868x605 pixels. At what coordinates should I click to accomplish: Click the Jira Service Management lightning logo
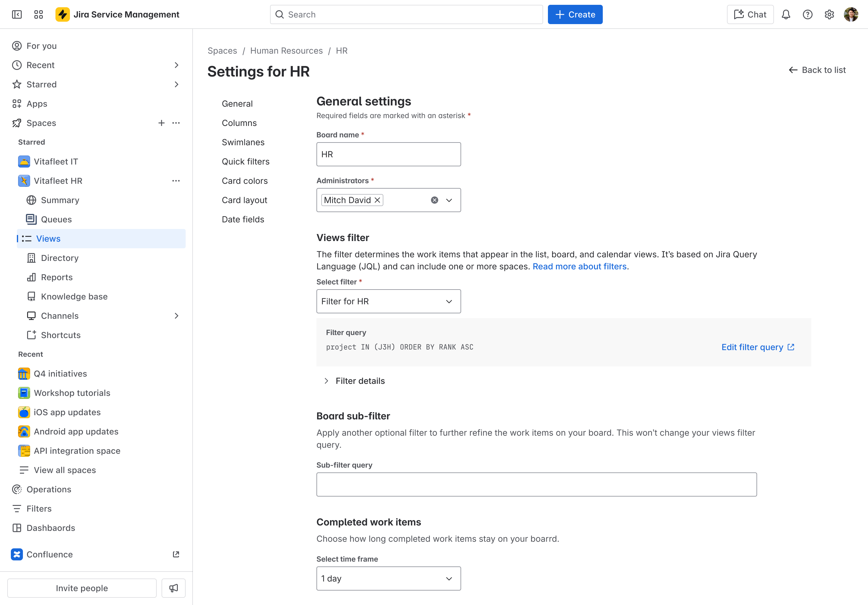63,14
